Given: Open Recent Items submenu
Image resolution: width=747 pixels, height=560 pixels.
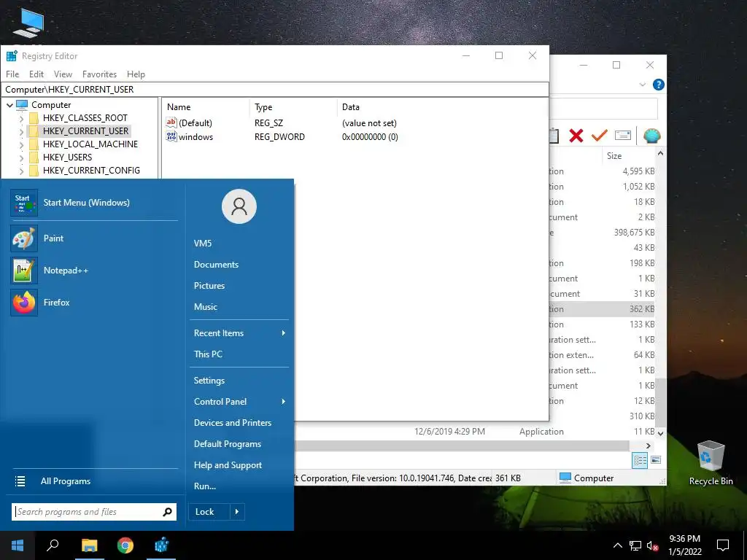Looking at the screenshot, I should [239, 332].
